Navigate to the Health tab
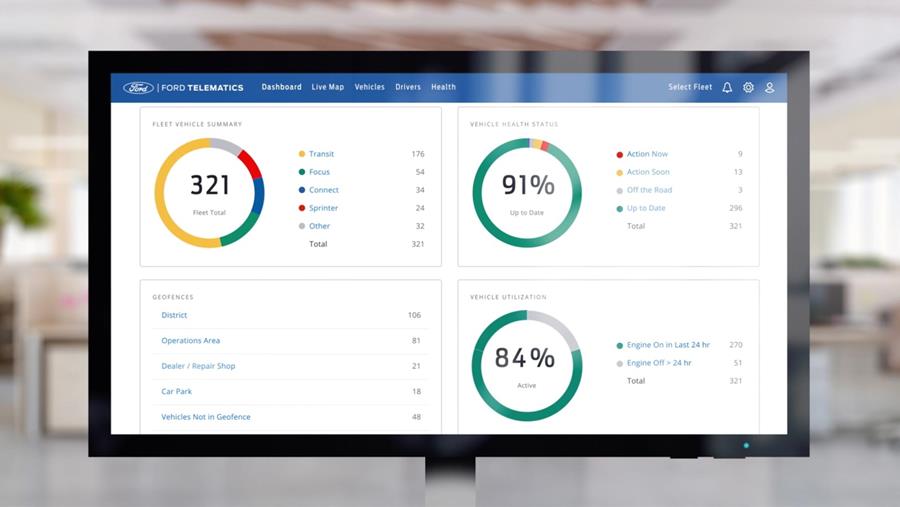Viewport: 900px width, 507px height. click(443, 88)
